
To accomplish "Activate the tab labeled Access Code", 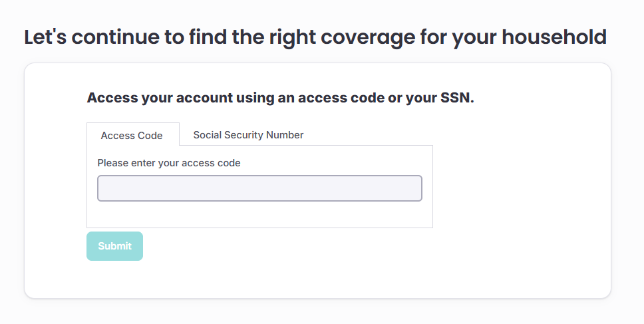I will [x=132, y=135].
